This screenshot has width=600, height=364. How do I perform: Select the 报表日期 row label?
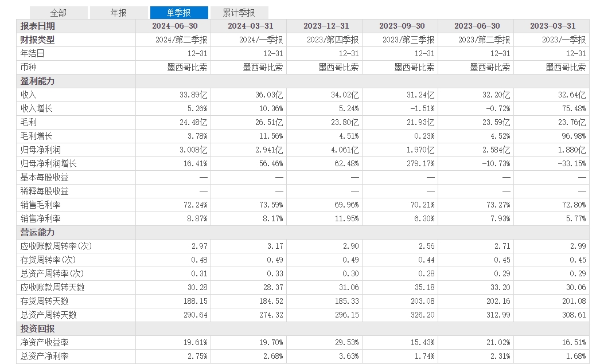click(x=37, y=26)
